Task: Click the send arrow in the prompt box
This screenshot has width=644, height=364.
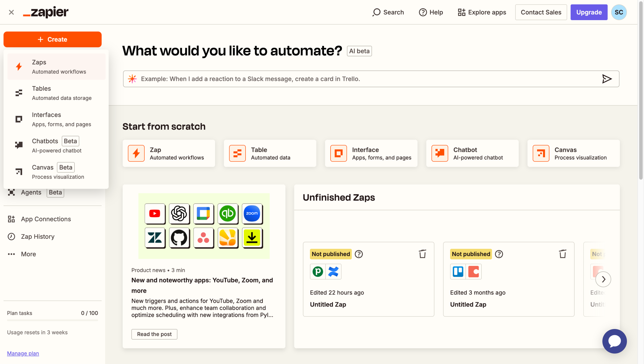Action: (607, 79)
